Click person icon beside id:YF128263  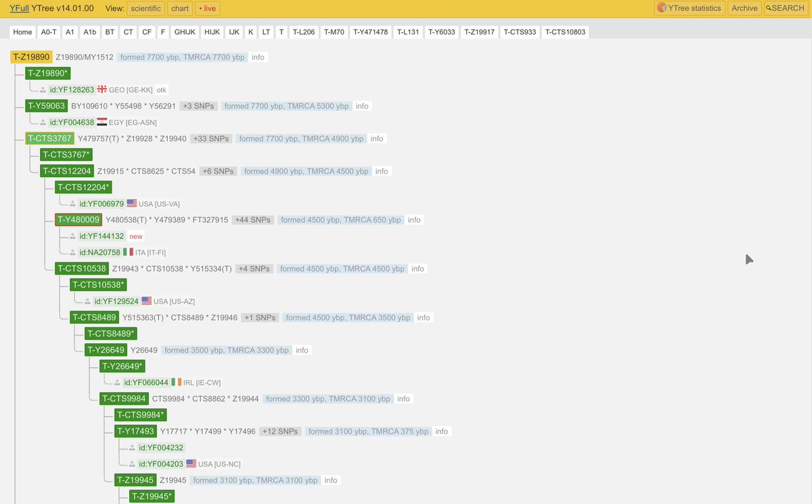pos(43,89)
